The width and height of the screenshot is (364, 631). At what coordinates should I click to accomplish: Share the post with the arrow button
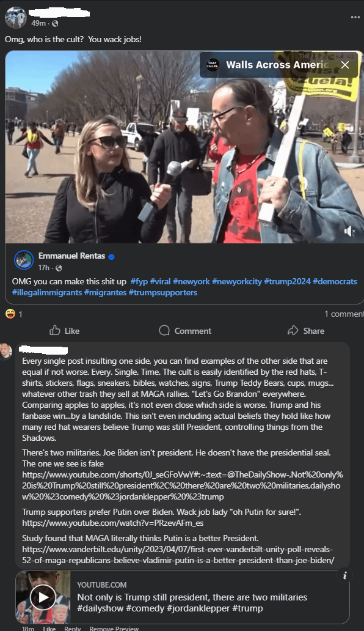(x=306, y=331)
